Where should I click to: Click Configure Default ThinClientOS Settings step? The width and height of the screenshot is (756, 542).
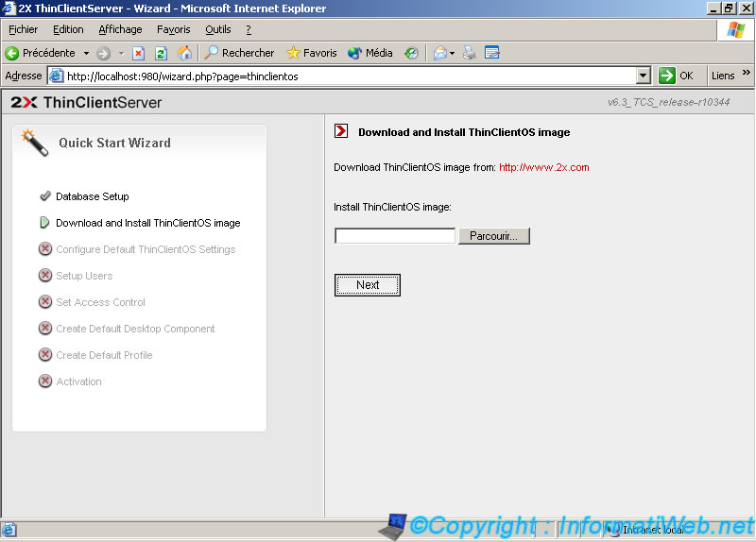(146, 249)
